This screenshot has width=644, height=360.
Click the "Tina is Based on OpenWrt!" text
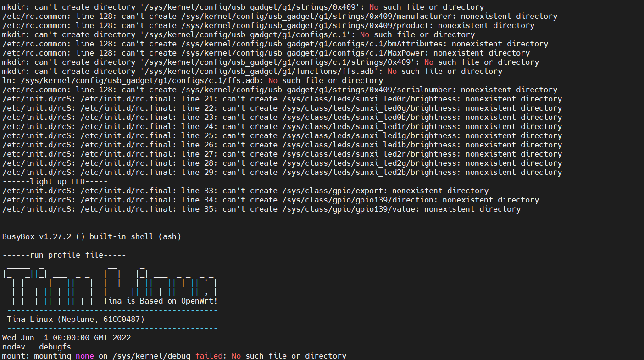160,301
